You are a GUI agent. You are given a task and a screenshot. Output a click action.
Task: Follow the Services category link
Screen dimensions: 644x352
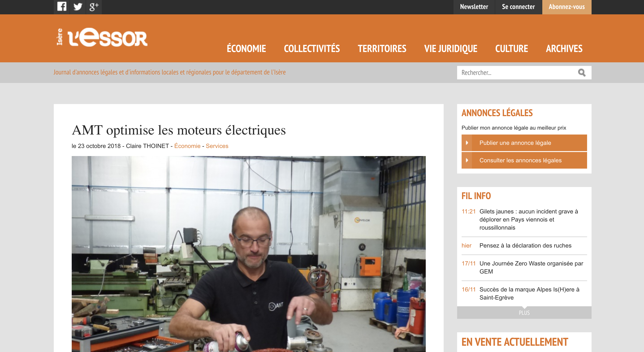(217, 146)
